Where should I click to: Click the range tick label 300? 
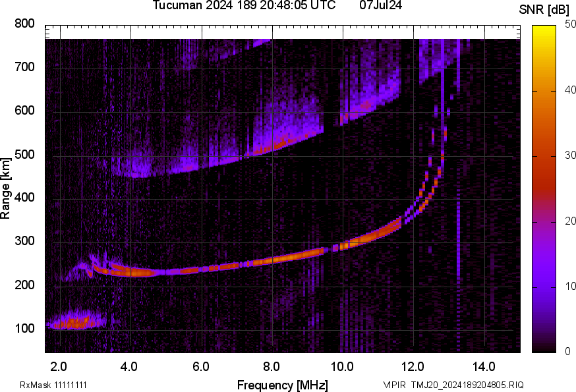point(24,240)
